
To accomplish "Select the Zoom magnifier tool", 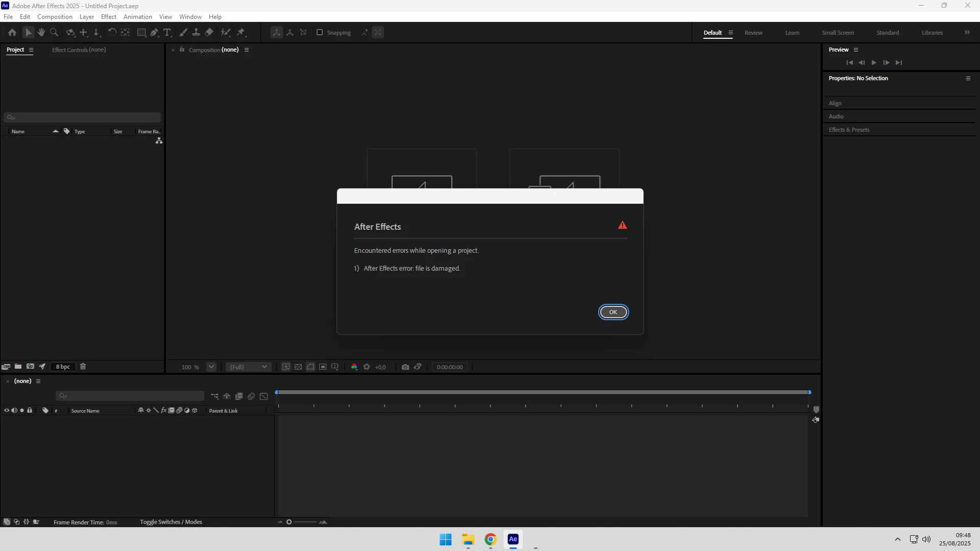I will coord(54,32).
